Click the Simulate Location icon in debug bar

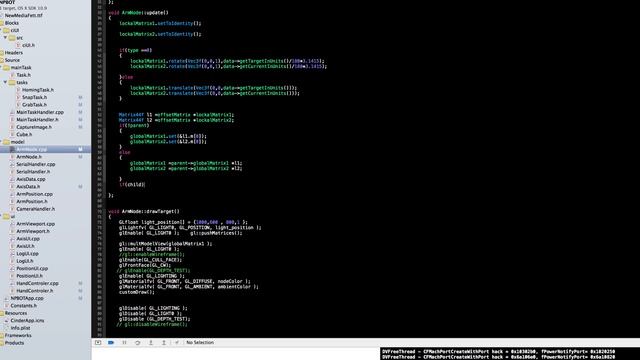[x=177, y=342]
